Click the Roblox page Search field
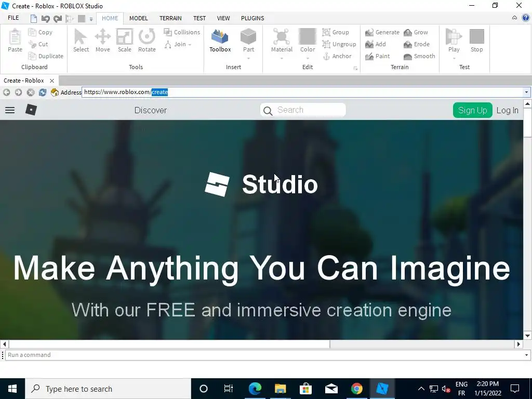The height and width of the screenshot is (399, 532). pos(303,110)
